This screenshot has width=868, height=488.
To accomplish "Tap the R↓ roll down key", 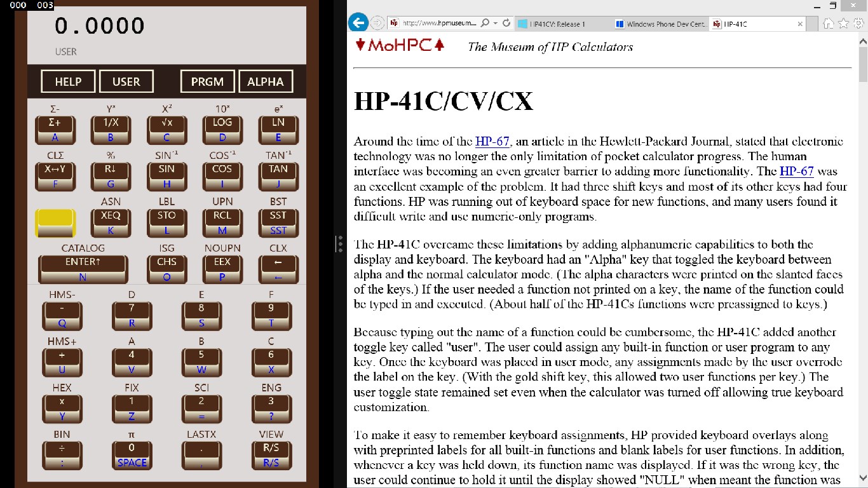I will 111,176.
